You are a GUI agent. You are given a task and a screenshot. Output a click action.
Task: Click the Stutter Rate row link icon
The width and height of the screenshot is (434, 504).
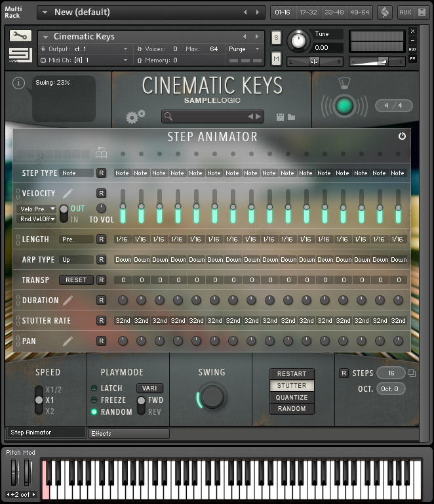point(18,320)
